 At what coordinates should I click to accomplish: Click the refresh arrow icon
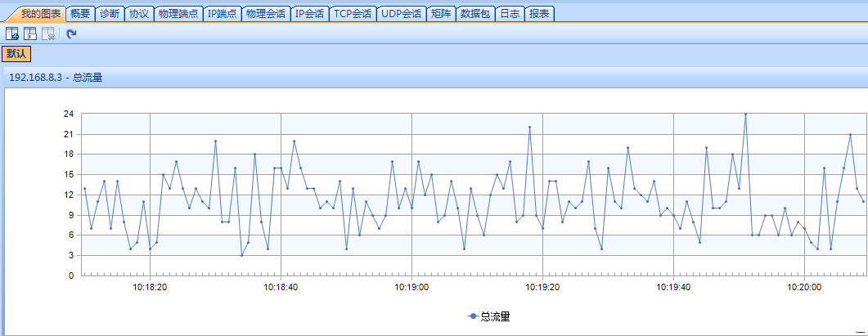point(71,34)
